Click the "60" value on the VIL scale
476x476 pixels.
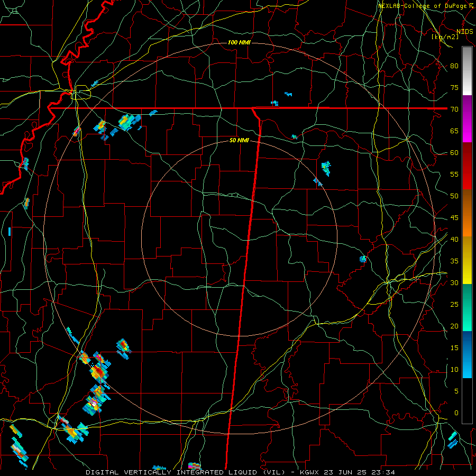point(454,153)
